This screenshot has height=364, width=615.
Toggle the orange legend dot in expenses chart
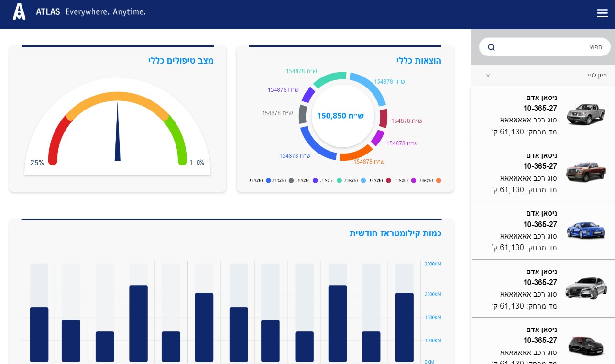[439, 180]
